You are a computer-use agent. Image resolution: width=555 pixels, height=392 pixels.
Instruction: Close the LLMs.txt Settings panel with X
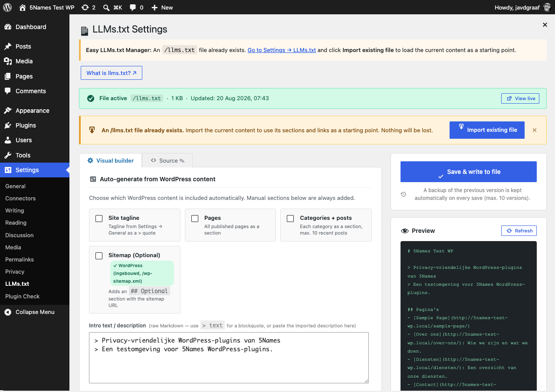click(545, 25)
